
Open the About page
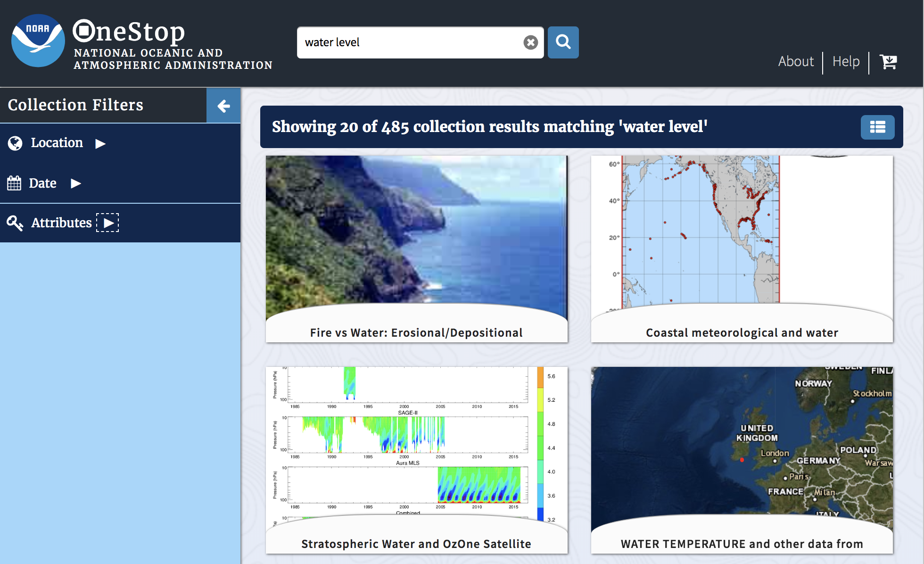tap(795, 60)
